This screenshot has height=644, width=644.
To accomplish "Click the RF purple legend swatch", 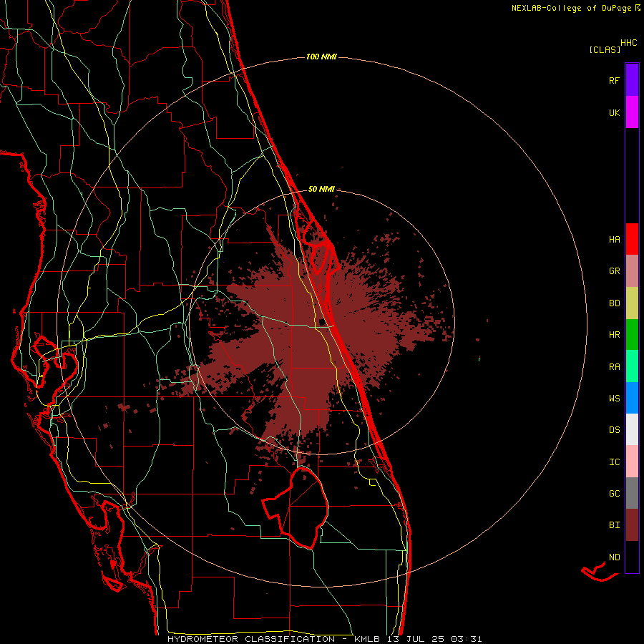I will click(x=632, y=79).
